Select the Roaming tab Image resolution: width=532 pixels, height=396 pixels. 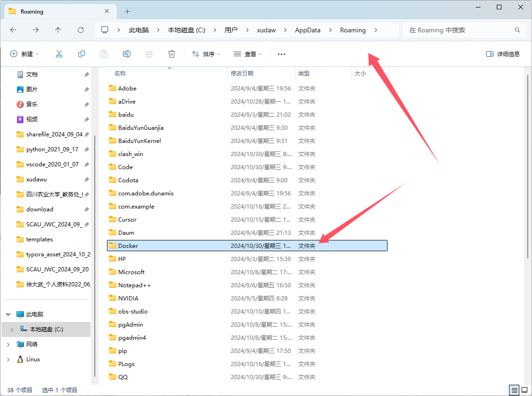(60, 12)
